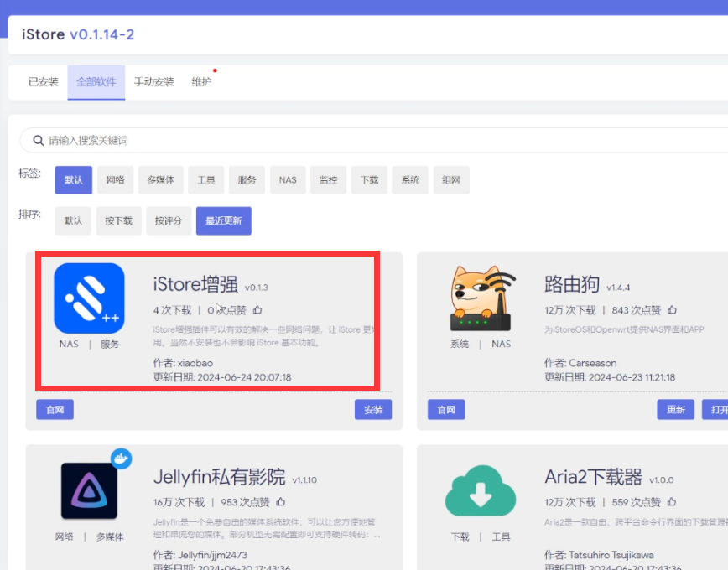Like 路由狗 with thumbs-up icon

[x=672, y=309]
